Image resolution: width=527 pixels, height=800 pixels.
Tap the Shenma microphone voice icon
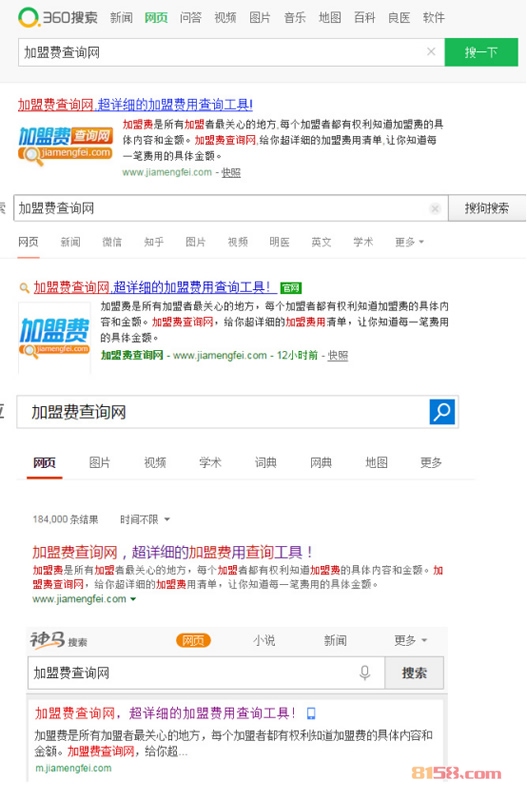click(x=364, y=672)
